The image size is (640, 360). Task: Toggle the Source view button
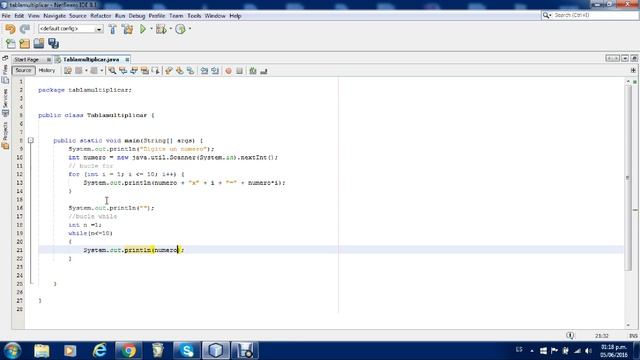pos(23,71)
